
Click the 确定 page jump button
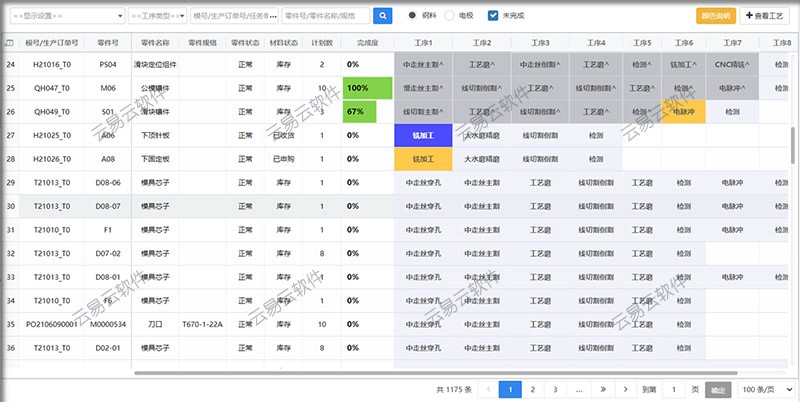tap(718, 390)
